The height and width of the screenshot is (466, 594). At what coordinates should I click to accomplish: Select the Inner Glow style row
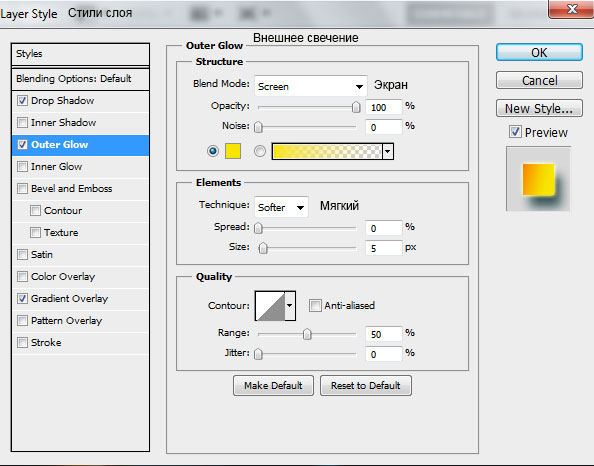tap(80, 167)
